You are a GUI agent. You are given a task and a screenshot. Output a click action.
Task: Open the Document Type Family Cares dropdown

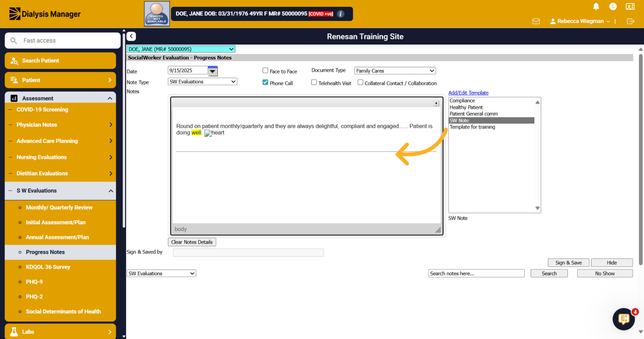point(395,71)
